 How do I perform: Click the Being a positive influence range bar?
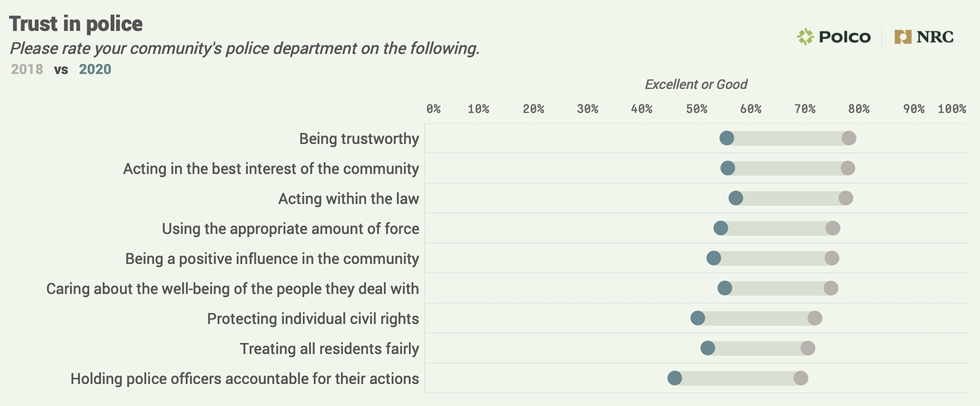coord(773,259)
